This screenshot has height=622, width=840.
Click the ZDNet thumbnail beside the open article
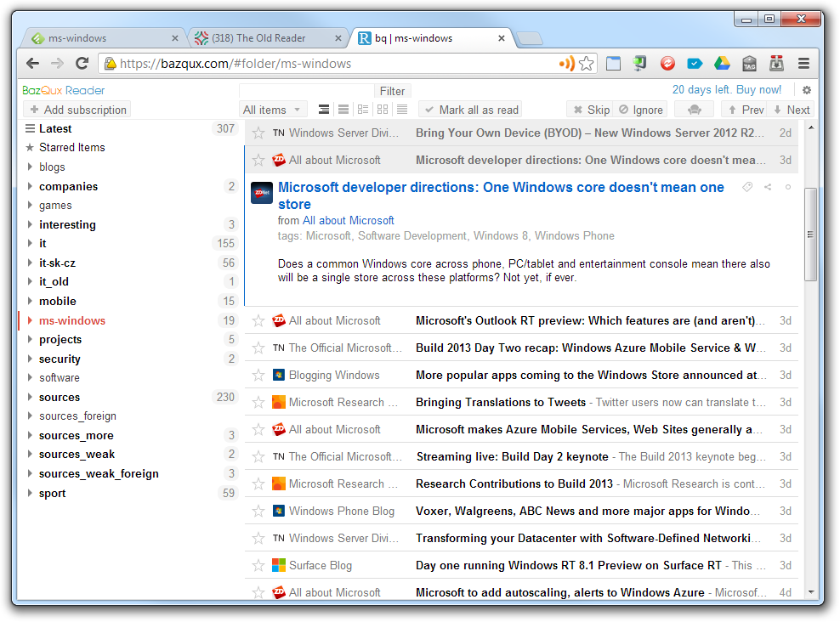pyautogui.click(x=261, y=193)
